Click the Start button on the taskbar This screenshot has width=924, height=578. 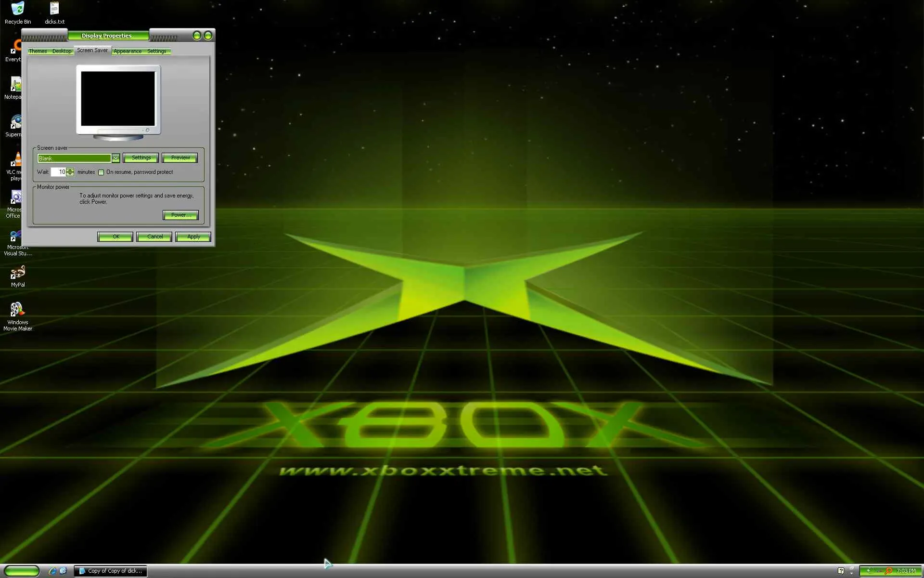pos(22,571)
